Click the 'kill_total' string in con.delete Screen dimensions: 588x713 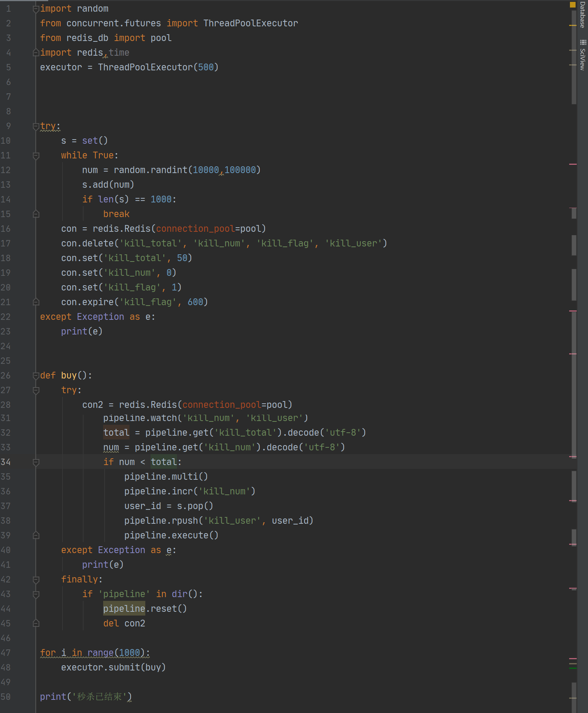click(x=151, y=243)
